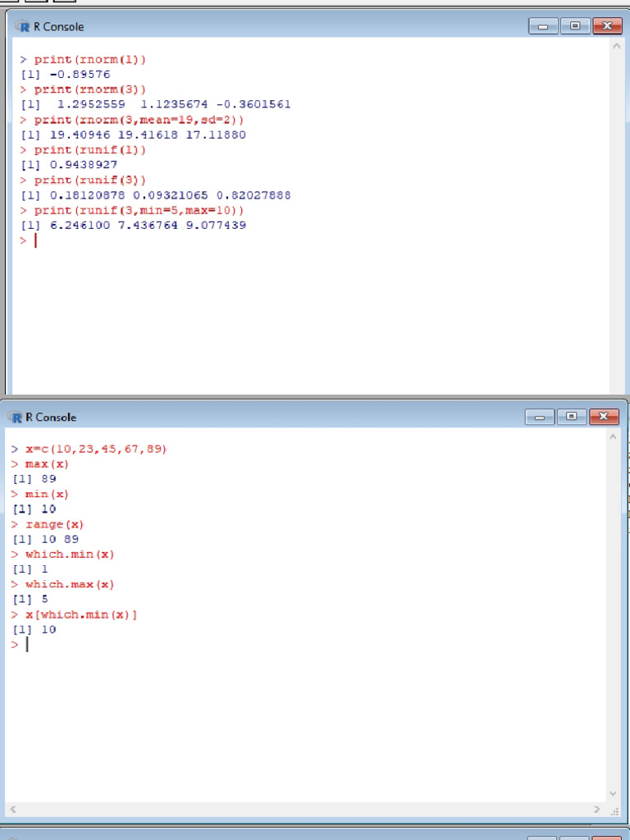The height and width of the screenshot is (840, 630).
Task: Click the value 9.077439
Action: pyautogui.click(x=216, y=225)
